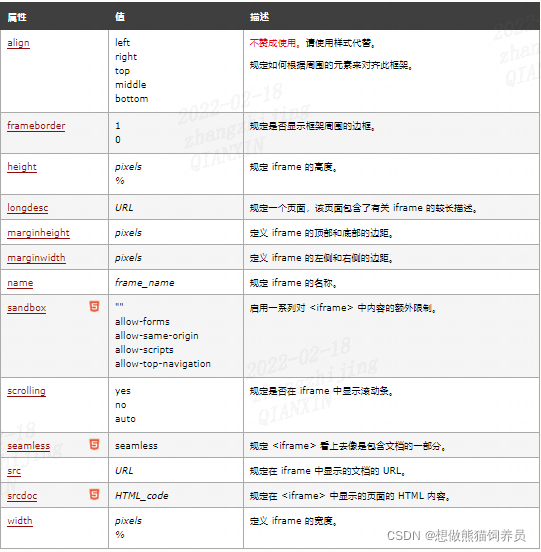Click 'pixels' in the height row
The height and width of the screenshot is (552, 541).
coord(128,167)
